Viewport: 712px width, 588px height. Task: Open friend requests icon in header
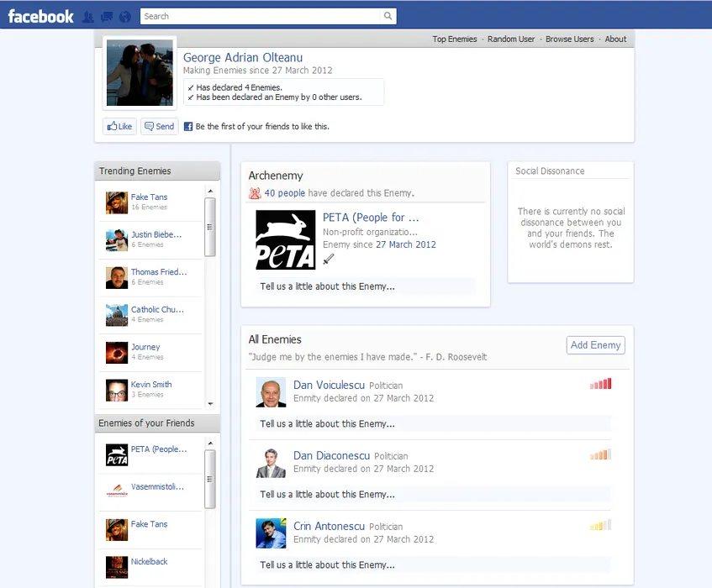(x=88, y=18)
